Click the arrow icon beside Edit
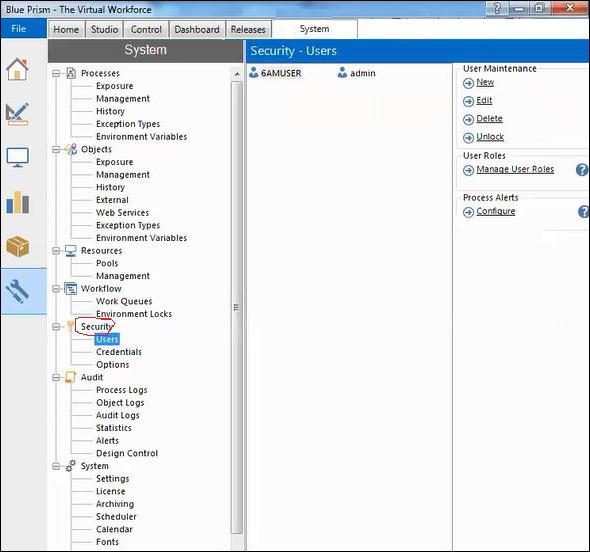The width and height of the screenshot is (590, 552). 468,101
